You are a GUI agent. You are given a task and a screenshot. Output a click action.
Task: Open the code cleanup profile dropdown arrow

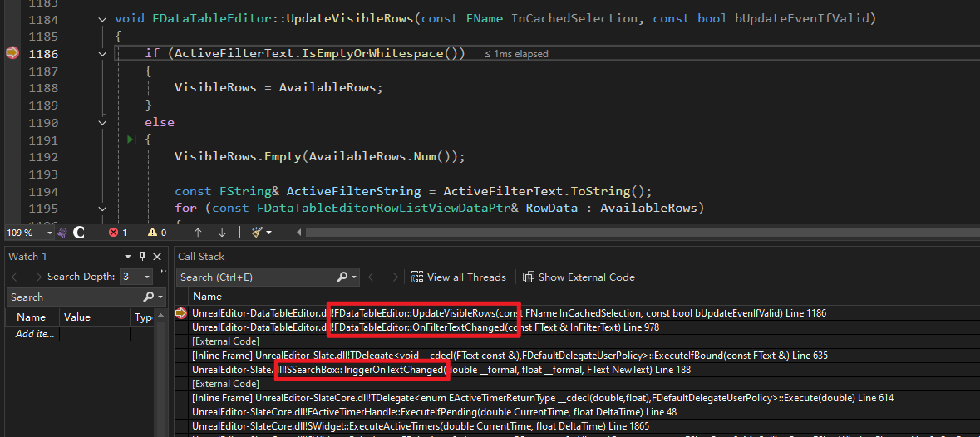coord(269,233)
